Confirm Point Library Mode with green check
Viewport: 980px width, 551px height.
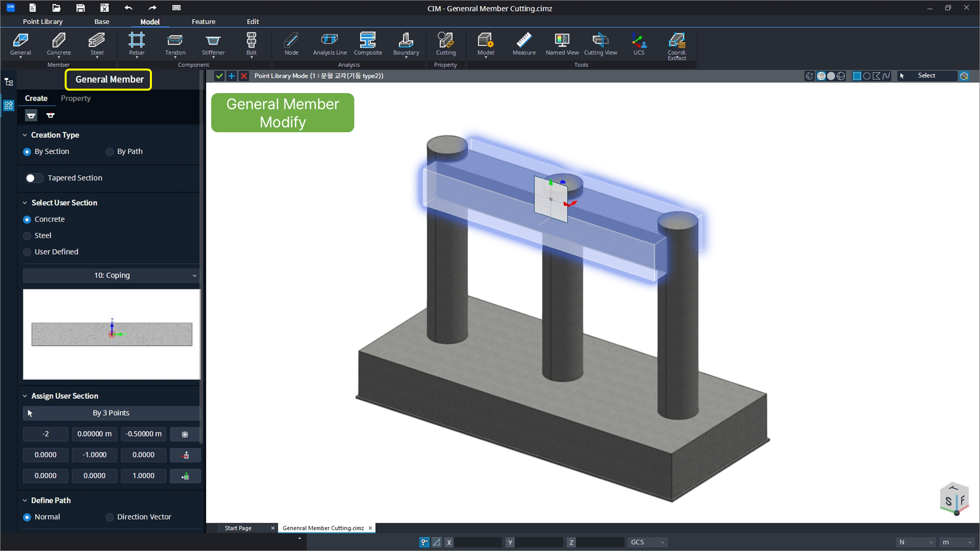pos(219,76)
